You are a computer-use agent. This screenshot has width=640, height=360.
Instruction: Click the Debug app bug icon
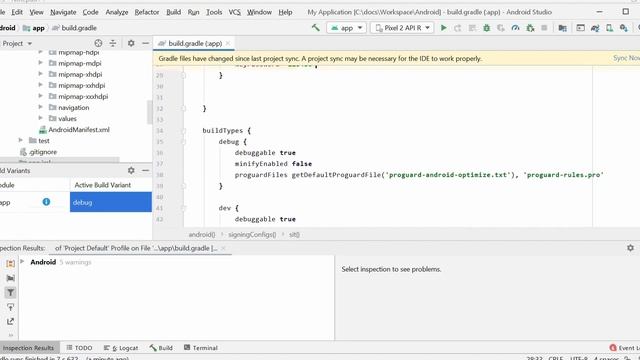click(x=487, y=28)
